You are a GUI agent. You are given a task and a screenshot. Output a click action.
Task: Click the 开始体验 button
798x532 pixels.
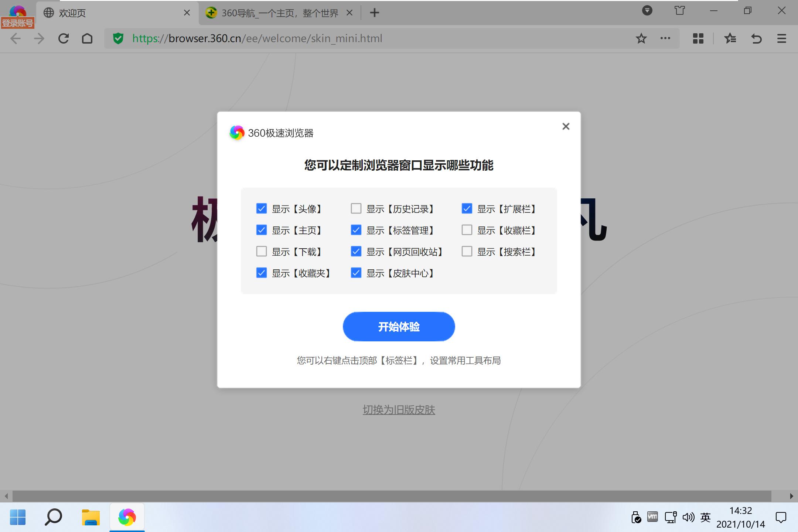[399, 327]
